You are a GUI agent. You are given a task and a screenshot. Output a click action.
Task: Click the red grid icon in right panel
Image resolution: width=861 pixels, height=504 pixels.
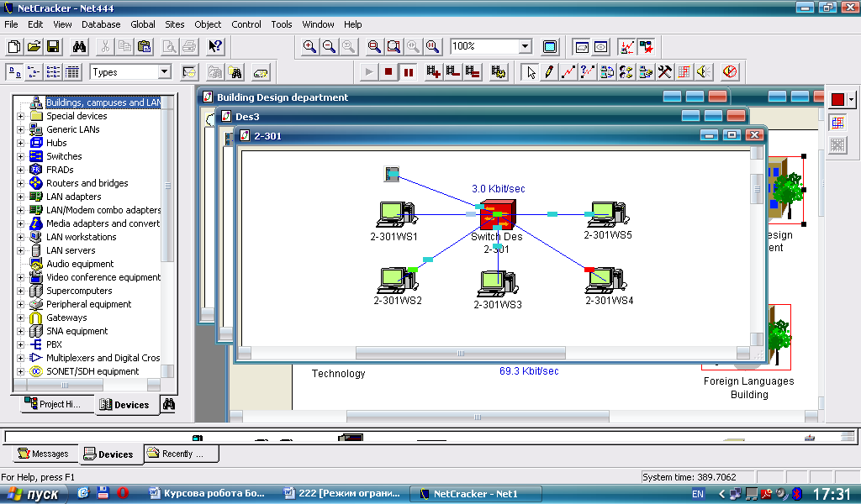(837, 123)
